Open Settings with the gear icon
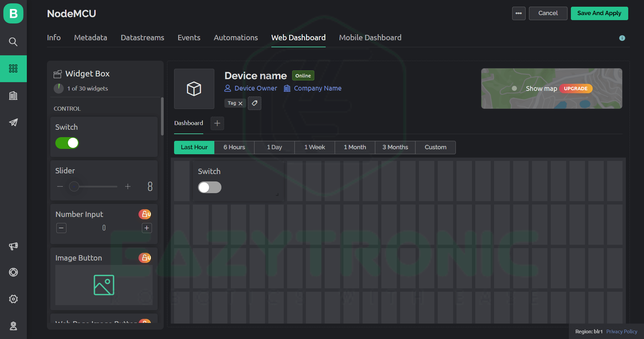 pos(13,299)
